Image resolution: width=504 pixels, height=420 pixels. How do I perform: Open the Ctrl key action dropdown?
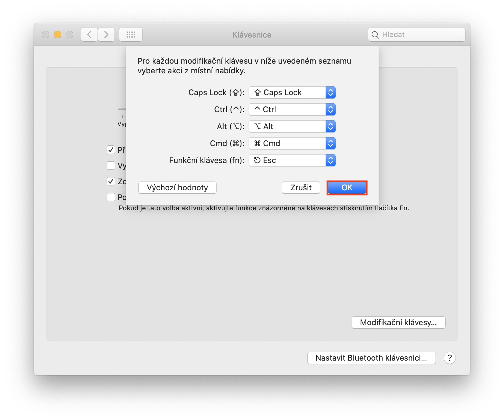click(292, 109)
